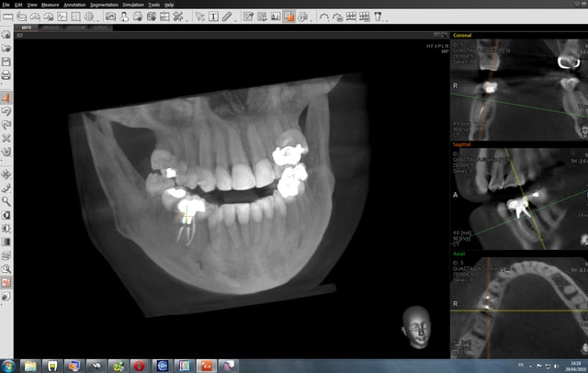
Task: Toggle the orange highlighted toolbar view button
Action: [288, 17]
